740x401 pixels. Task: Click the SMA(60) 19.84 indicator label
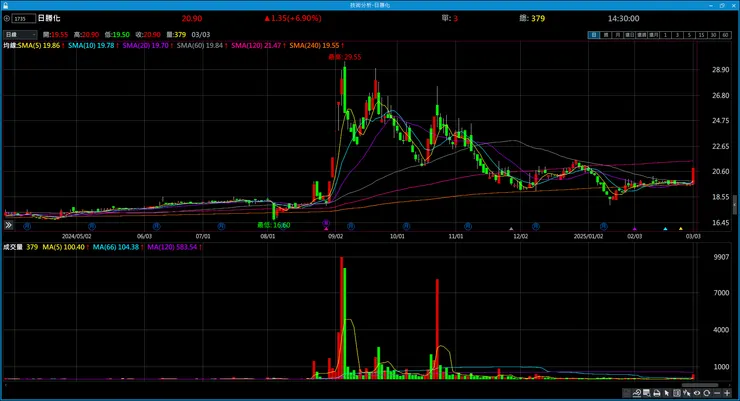coord(200,45)
